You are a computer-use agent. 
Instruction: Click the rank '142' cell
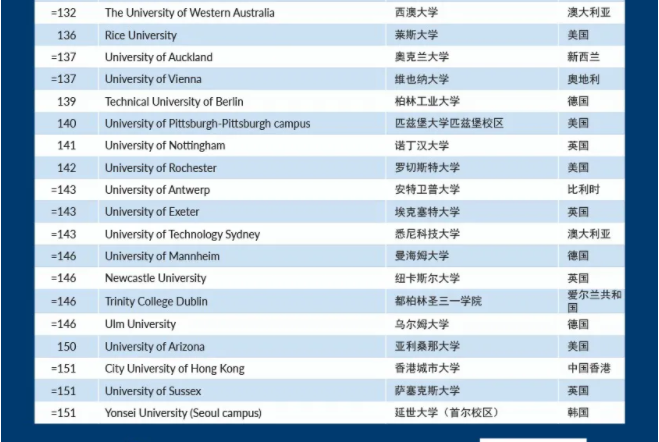pyautogui.click(x=66, y=168)
